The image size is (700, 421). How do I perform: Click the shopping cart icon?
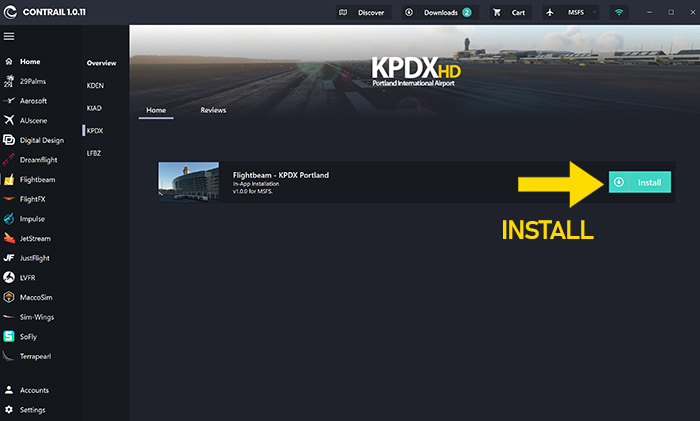(x=497, y=13)
